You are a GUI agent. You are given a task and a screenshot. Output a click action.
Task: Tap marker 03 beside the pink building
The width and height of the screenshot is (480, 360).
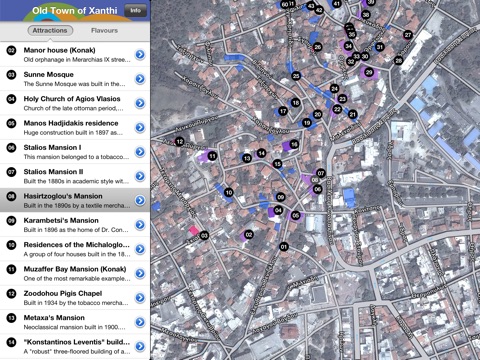pos(204,236)
